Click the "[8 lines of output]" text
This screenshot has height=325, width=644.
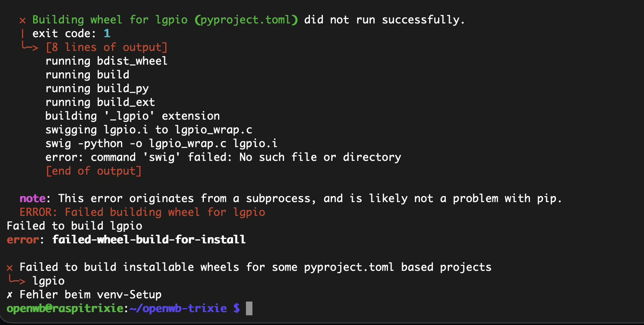[106, 47]
